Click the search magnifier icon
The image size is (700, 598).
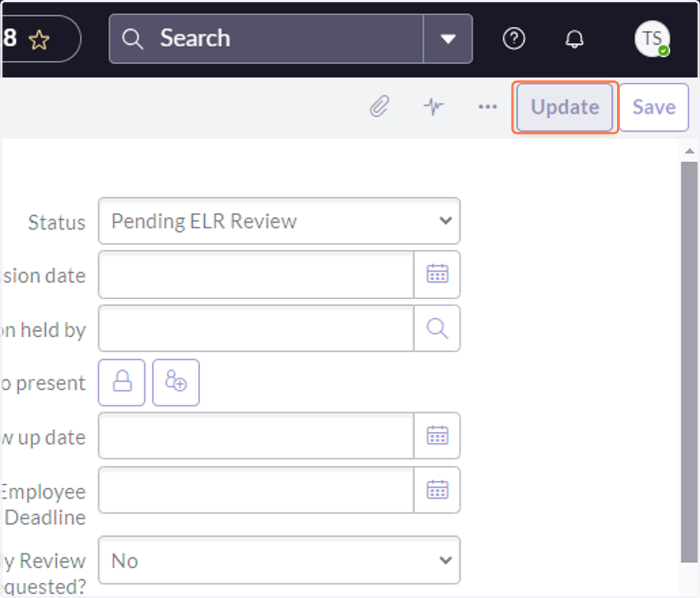132,39
